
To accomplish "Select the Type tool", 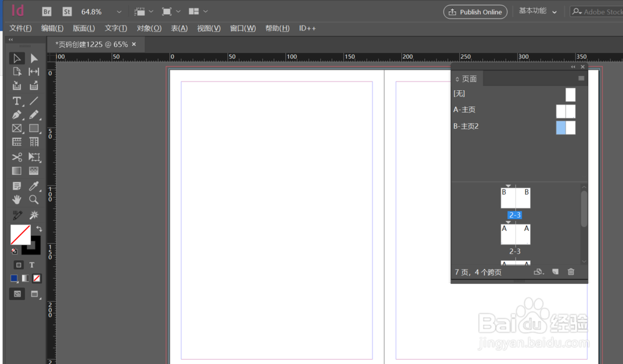I will (x=17, y=101).
